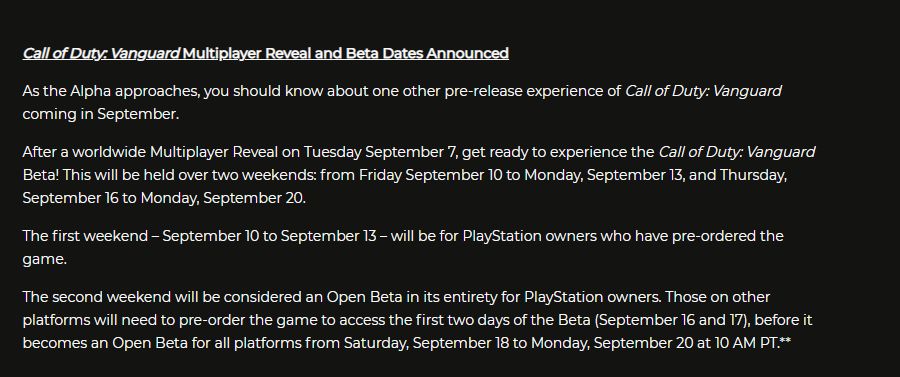Click the words "coming in September."
Viewport: 900px width, 377px height.
[x=101, y=114]
